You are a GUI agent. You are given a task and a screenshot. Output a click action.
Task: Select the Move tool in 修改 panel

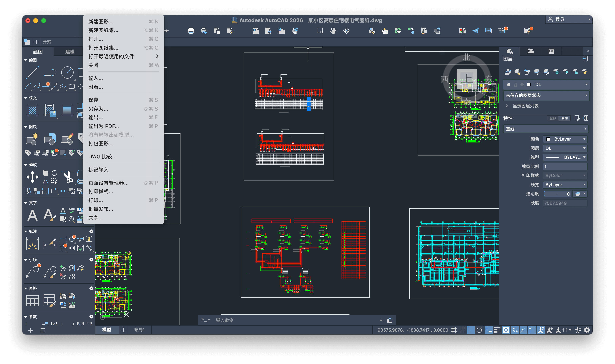coord(32,177)
